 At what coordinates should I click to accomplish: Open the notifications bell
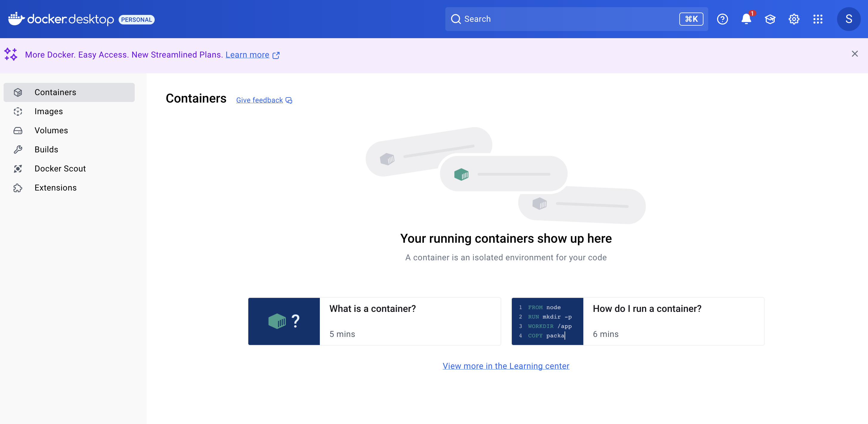[746, 19]
